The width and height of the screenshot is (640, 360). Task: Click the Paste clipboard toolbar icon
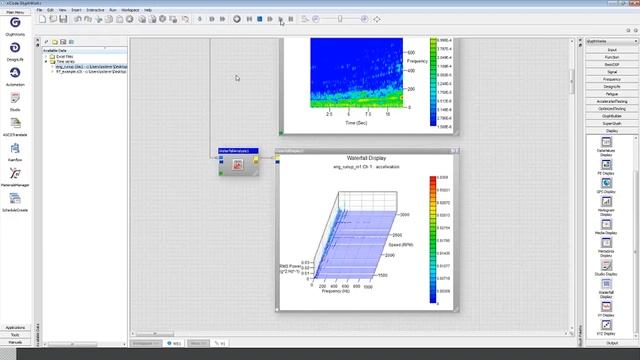(120, 19)
